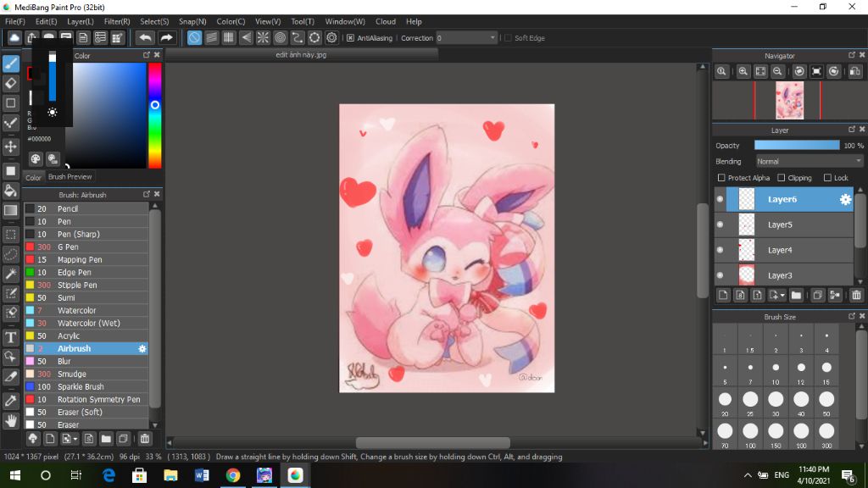Add a layer folder in Layer panel
The width and height of the screenshot is (868, 488).
click(796, 295)
